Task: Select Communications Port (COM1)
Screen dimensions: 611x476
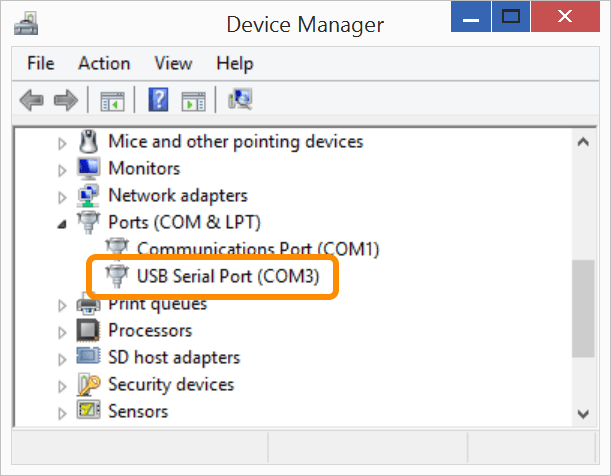Action: pos(257,249)
